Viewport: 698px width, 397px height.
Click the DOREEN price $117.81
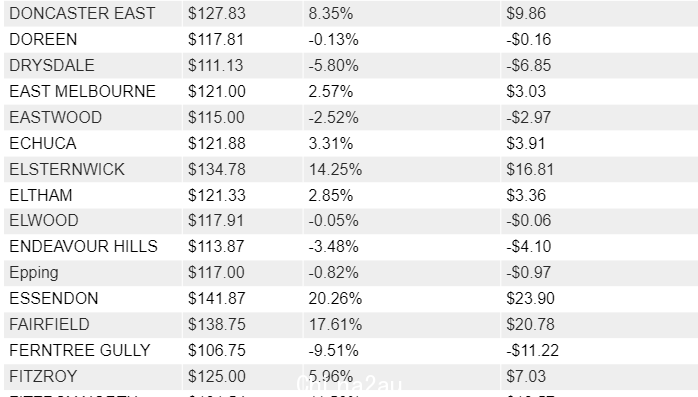(216, 39)
